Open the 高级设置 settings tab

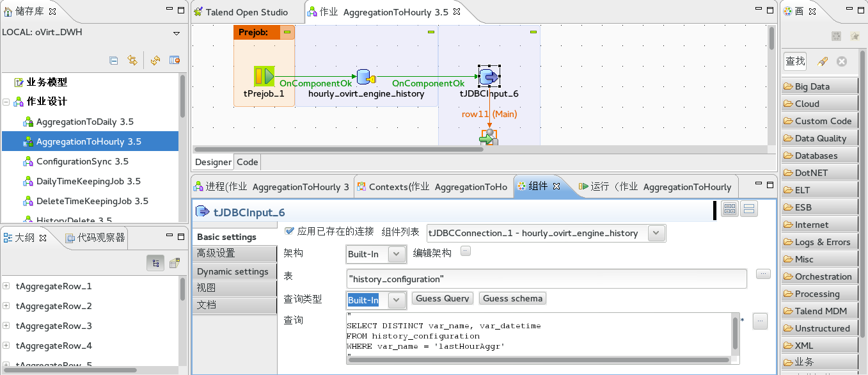(x=216, y=253)
